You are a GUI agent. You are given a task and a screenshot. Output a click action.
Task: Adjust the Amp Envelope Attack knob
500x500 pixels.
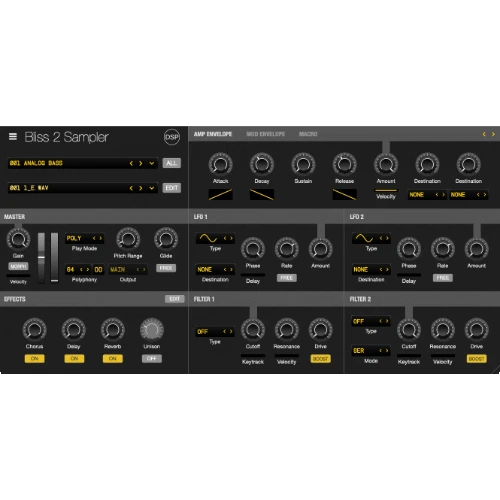pos(220,164)
